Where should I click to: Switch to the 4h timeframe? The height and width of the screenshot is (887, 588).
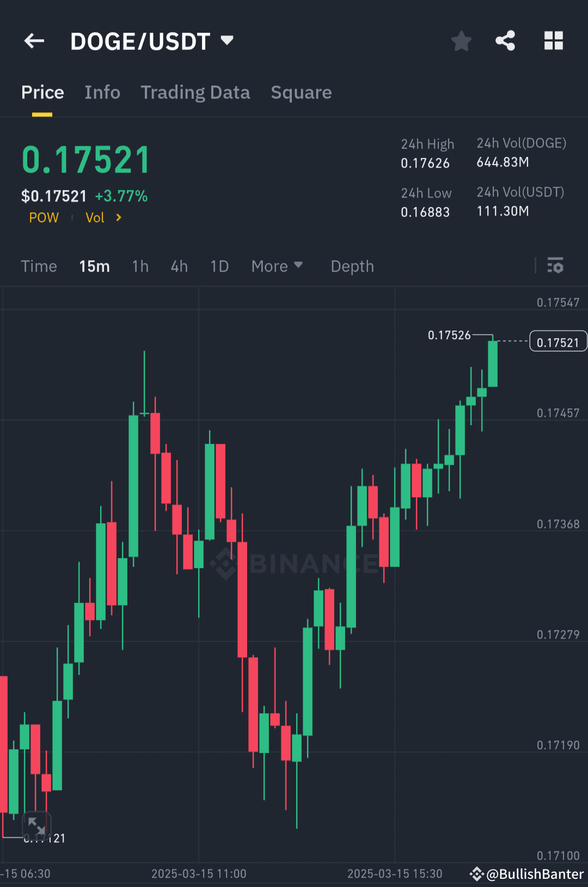tap(179, 266)
